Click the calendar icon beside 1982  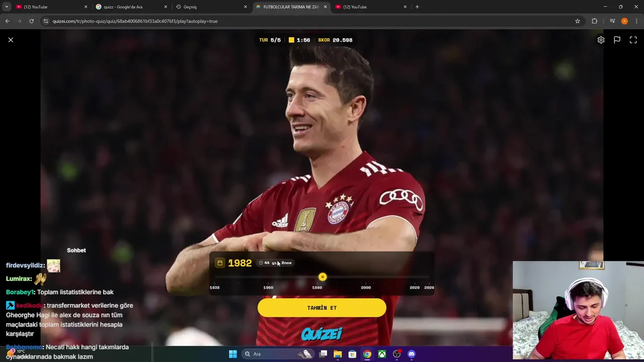(x=220, y=263)
